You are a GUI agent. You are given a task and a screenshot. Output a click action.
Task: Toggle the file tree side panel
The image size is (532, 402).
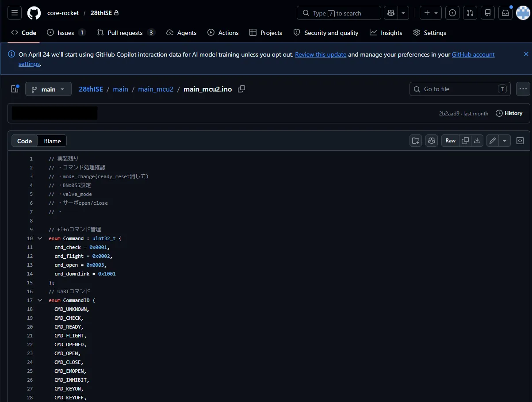15,89
